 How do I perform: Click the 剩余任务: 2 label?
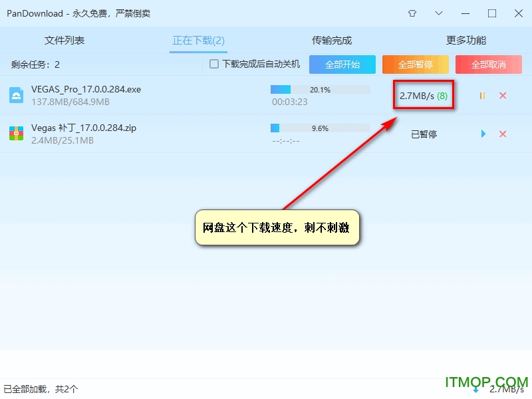35,65
